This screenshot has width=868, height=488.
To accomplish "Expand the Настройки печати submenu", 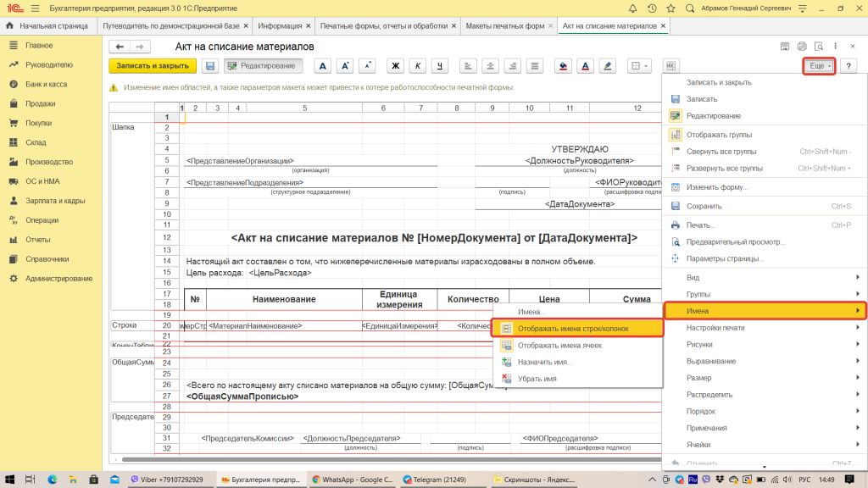I will point(763,328).
